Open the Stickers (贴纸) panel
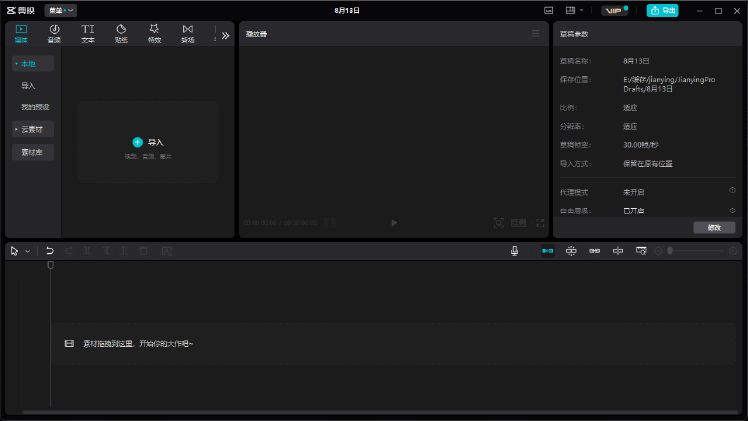The image size is (748, 421). click(x=121, y=34)
